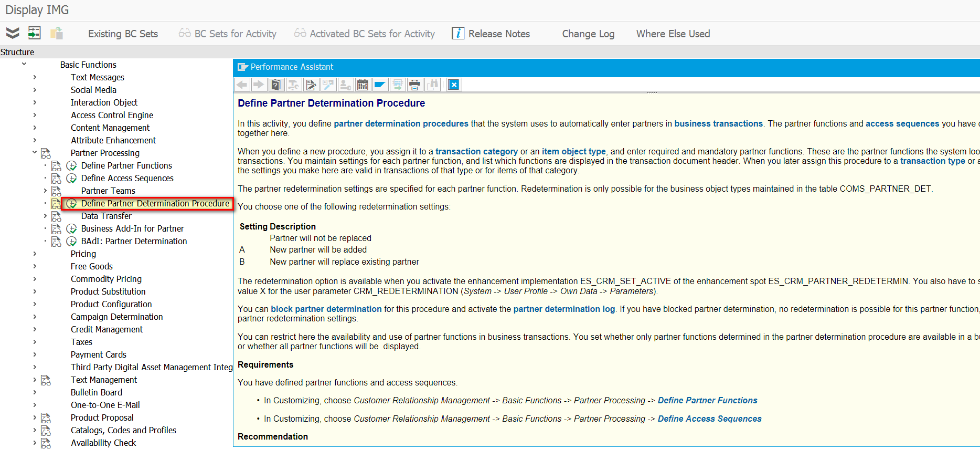Expand the Payment Cards node
Screen dimensions: 980x449
click(x=35, y=354)
